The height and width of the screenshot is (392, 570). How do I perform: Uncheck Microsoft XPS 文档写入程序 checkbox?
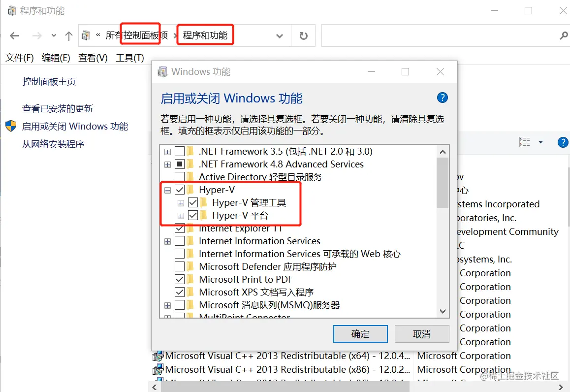pos(180,292)
